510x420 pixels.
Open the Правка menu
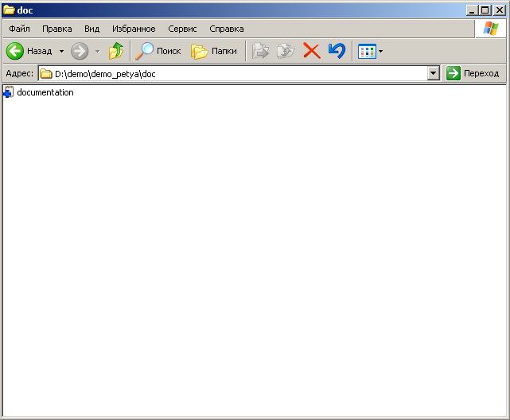pos(57,29)
